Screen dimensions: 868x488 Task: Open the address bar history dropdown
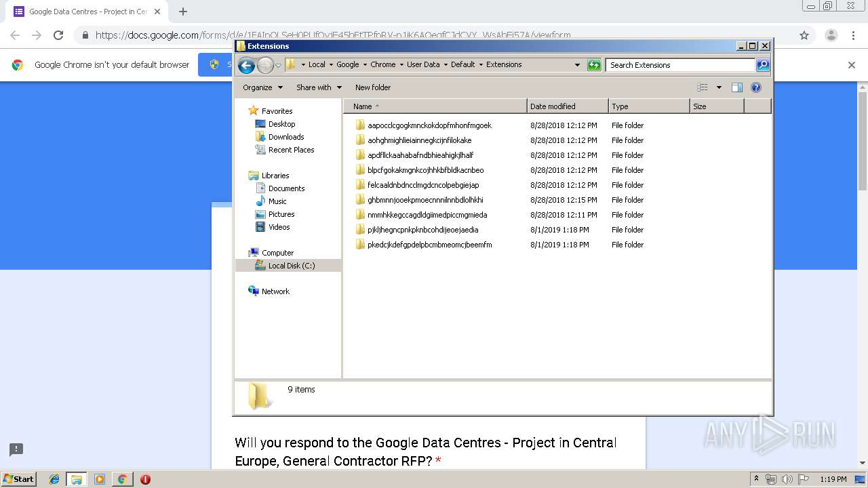click(x=577, y=65)
